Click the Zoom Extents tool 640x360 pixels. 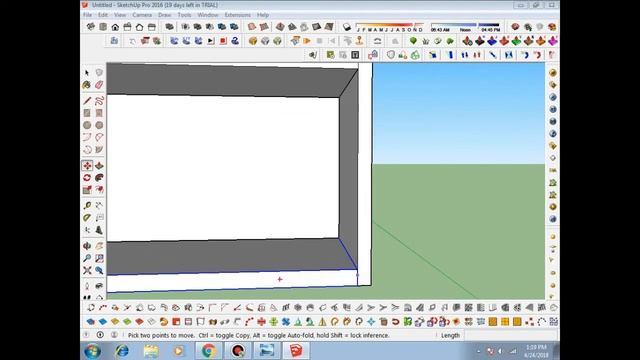[87, 270]
